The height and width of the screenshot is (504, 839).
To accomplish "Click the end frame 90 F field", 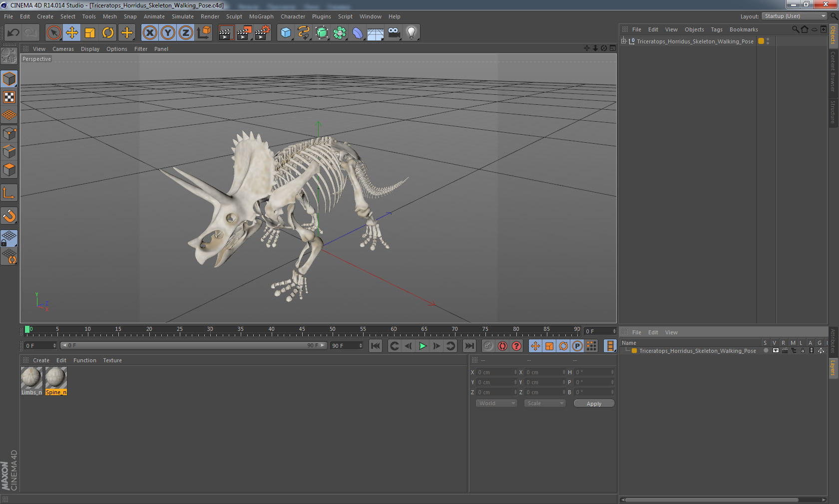I will point(347,345).
